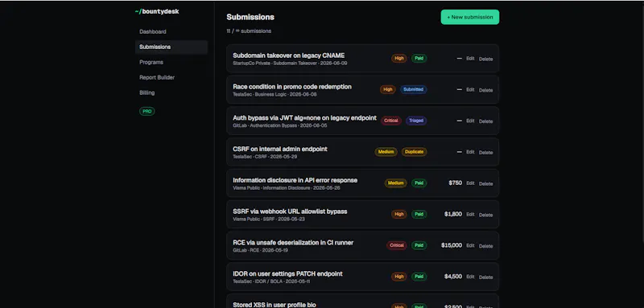Open the Report Builder
This screenshot has height=308, width=644.
[x=157, y=77]
